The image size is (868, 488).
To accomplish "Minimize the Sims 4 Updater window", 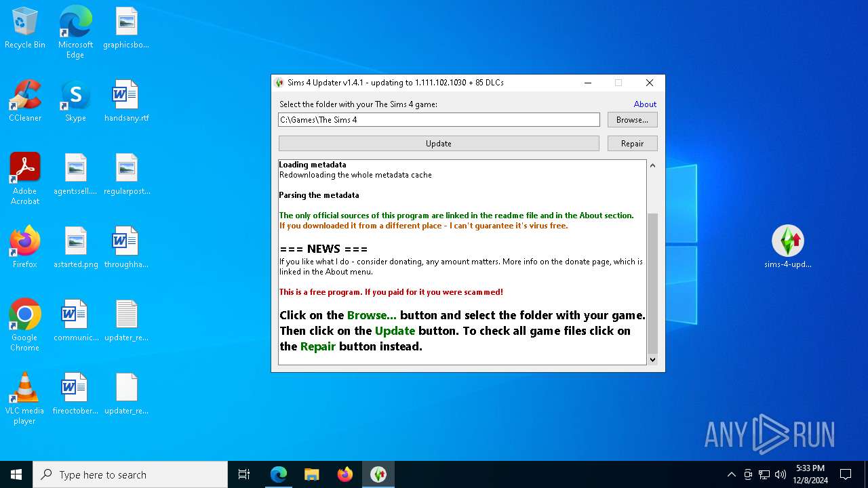I will 588,83.
